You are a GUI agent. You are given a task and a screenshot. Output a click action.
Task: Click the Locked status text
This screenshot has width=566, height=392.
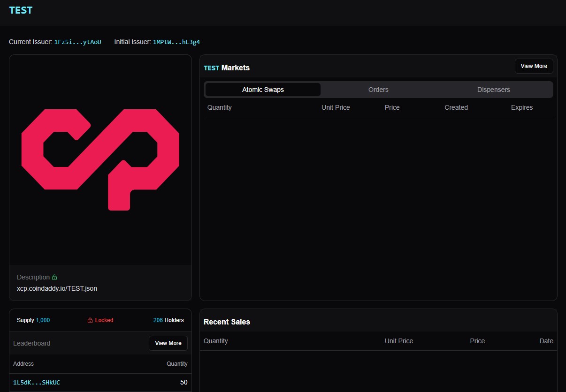104,320
